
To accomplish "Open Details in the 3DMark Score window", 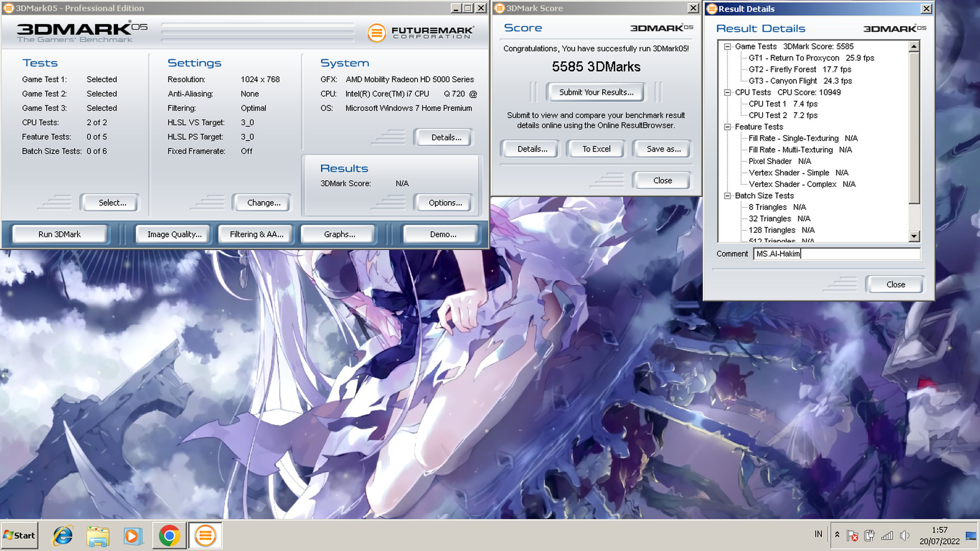I will (x=532, y=149).
